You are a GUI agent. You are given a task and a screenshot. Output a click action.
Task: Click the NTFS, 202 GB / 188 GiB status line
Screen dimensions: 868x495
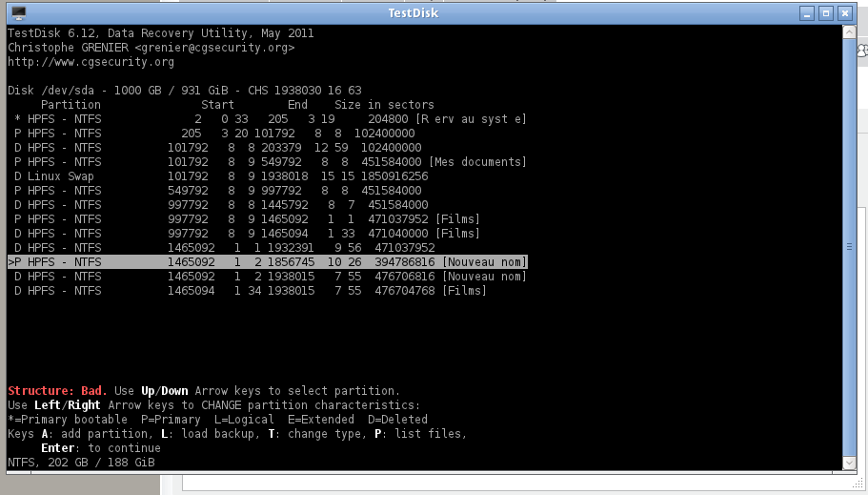(81, 463)
